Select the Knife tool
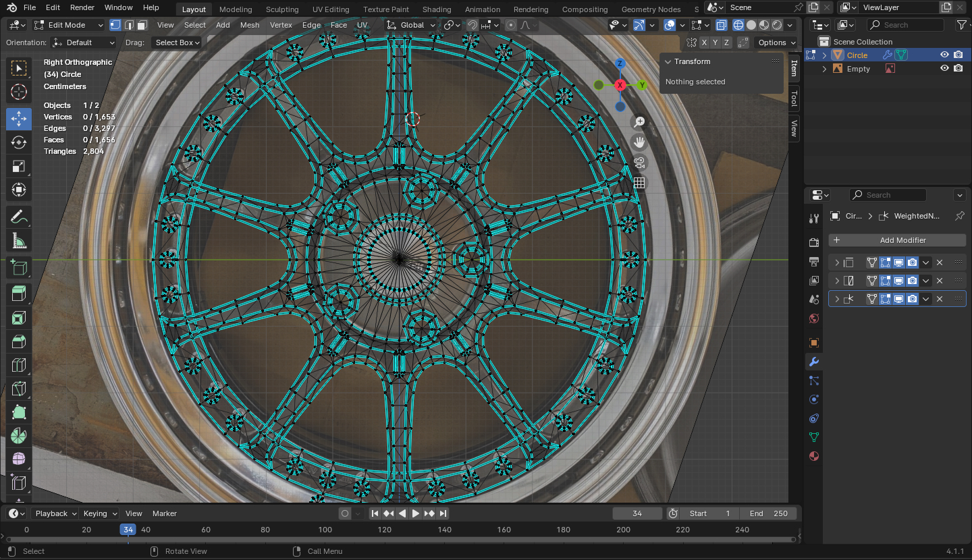 (x=19, y=389)
